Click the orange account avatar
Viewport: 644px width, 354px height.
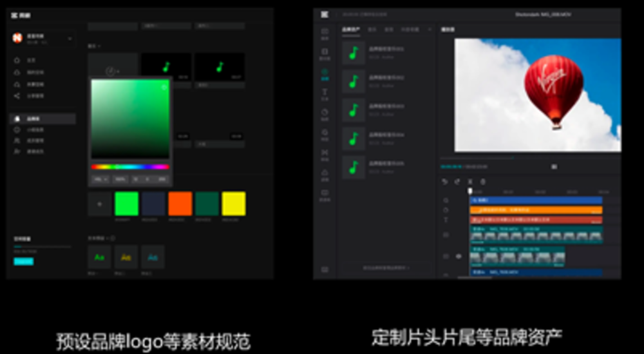coord(17,38)
